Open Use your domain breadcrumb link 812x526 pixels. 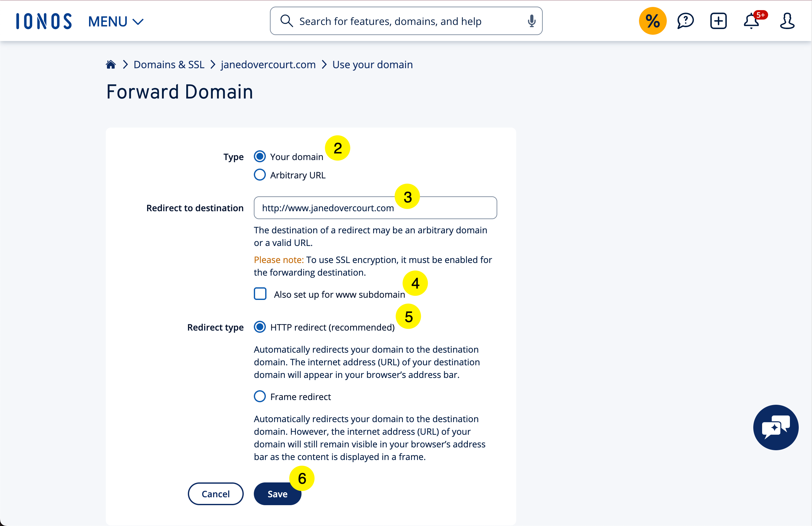[372, 64]
